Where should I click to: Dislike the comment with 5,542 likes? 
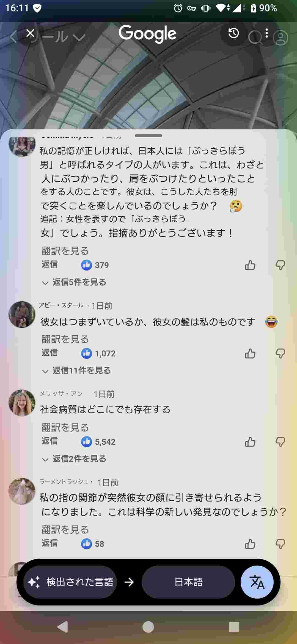[280, 442]
